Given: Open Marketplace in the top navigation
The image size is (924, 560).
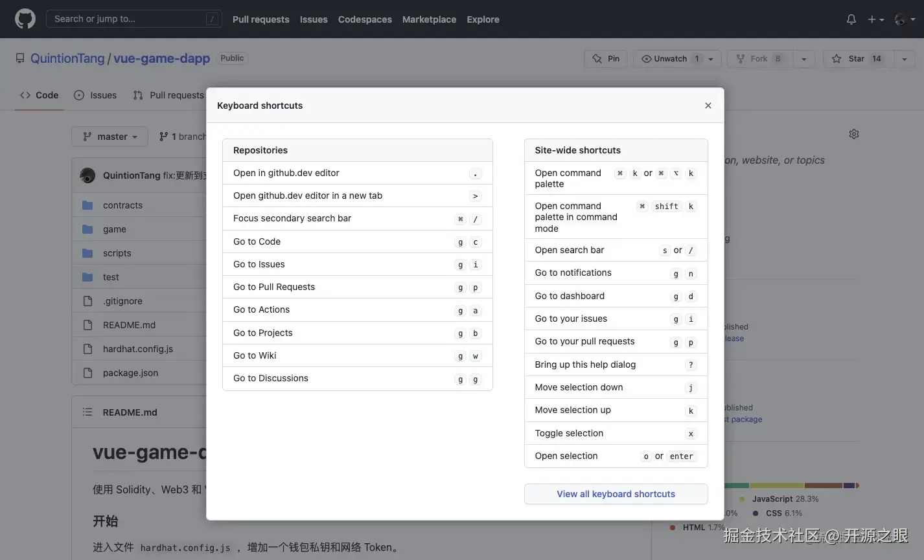Looking at the screenshot, I should pyautogui.click(x=429, y=19).
